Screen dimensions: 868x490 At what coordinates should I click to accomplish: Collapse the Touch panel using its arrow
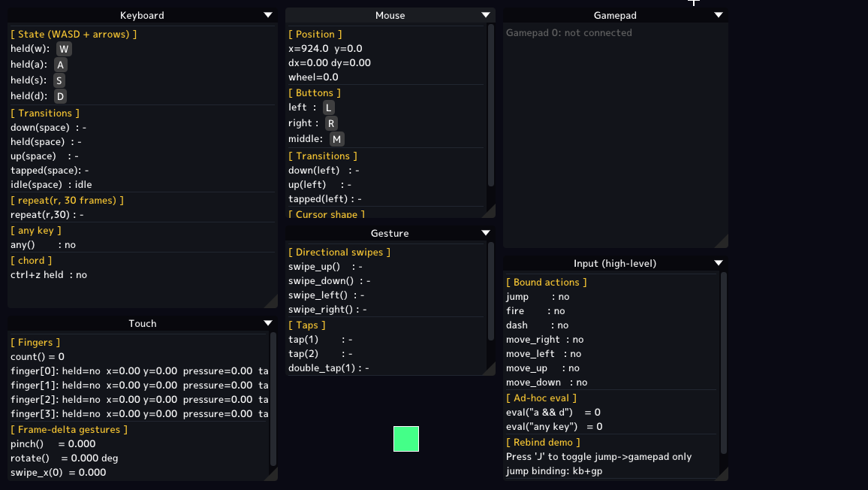[268, 323]
